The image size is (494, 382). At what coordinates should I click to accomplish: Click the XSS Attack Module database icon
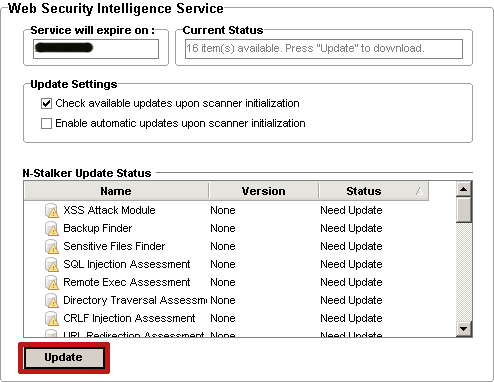pos(52,210)
